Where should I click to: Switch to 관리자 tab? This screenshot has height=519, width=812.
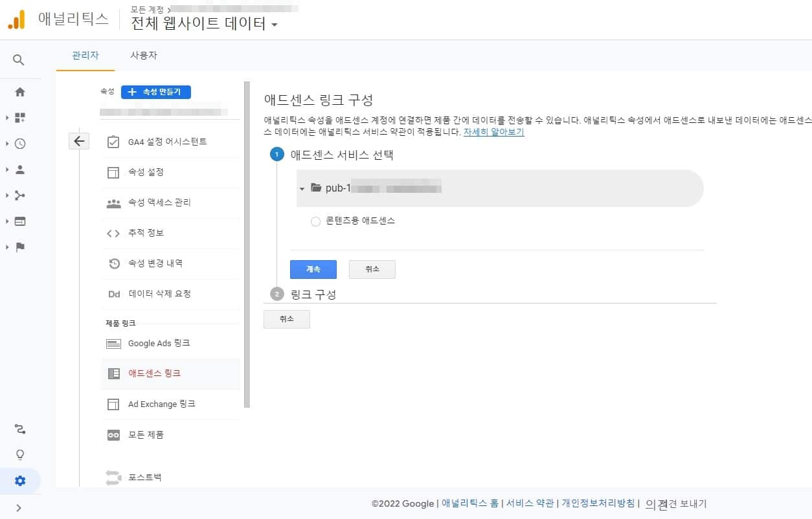pyautogui.click(x=85, y=56)
